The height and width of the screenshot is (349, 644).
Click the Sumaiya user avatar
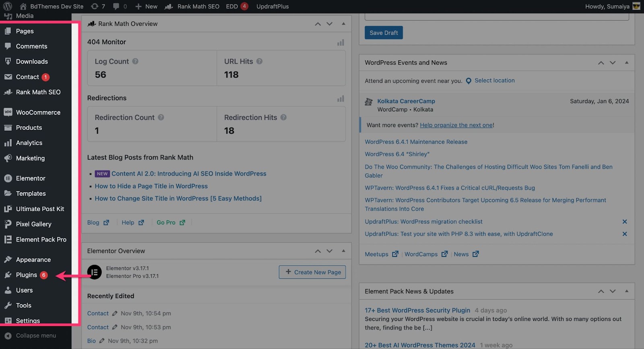point(636,6)
